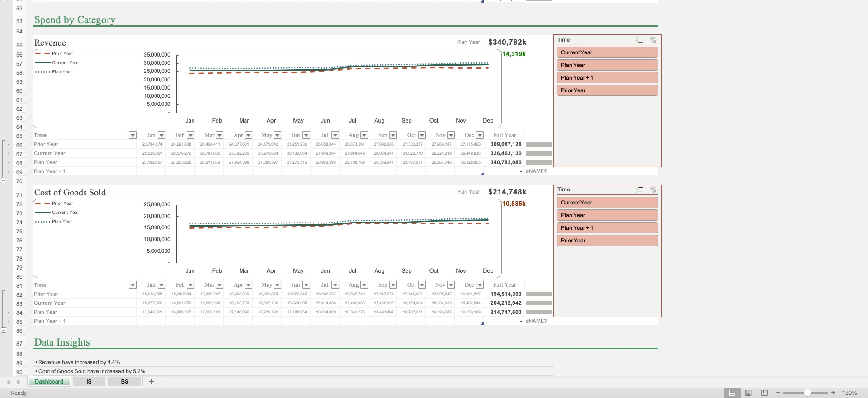The height and width of the screenshot is (398, 868).
Task: Zoom out with minus icon
Action: pos(778,393)
